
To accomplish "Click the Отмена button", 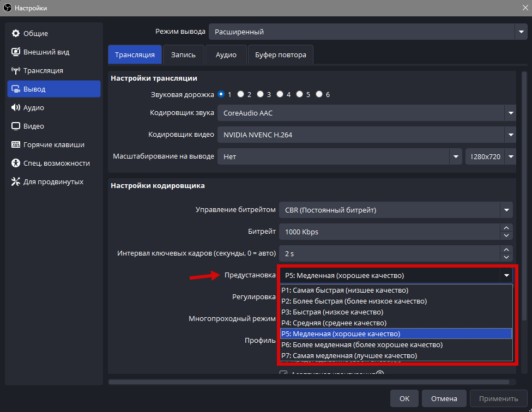I will coord(444,398).
